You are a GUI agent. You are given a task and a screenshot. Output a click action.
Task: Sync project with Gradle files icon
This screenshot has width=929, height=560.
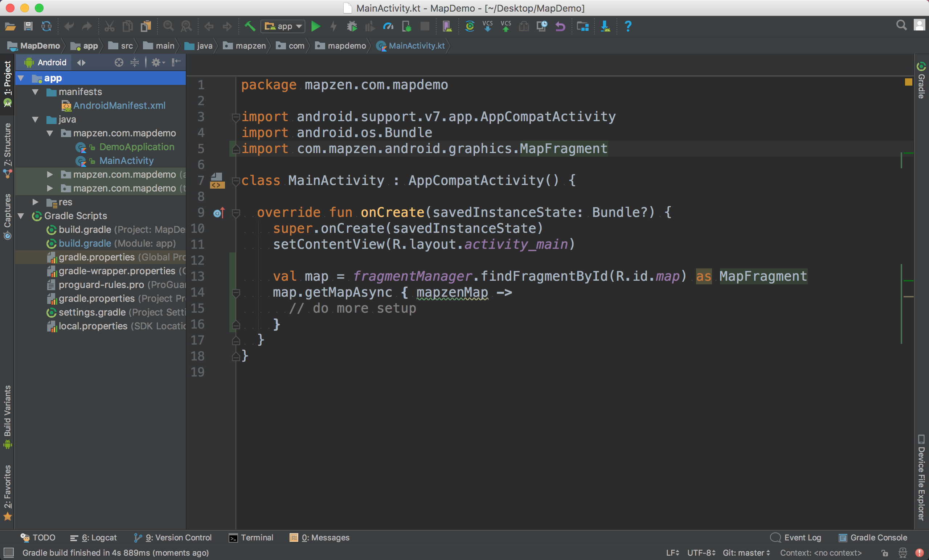point(470,26)
